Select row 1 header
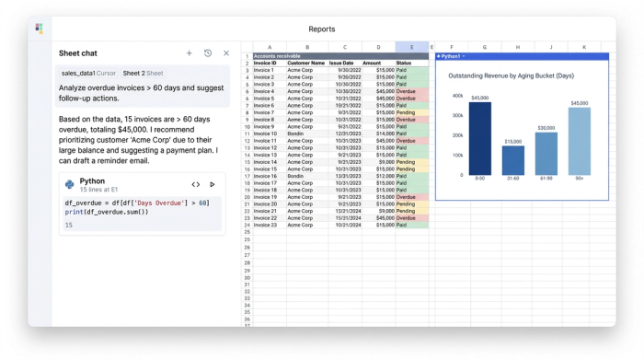The width and height of the screenshot is (644, 360). click(x=247, y=56)
